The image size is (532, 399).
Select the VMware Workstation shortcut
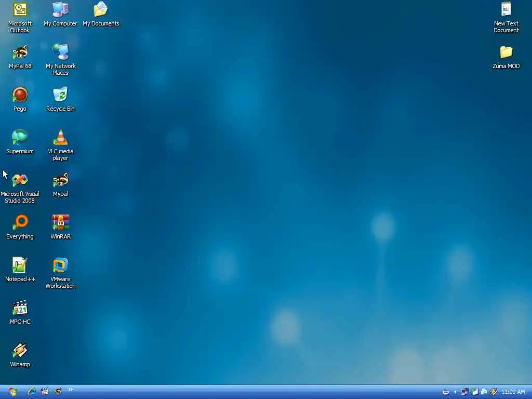[x=60, y=273]
